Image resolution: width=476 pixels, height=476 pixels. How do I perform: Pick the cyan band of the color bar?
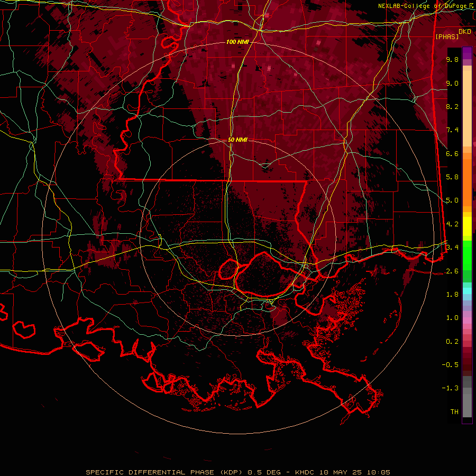point(467,291)
